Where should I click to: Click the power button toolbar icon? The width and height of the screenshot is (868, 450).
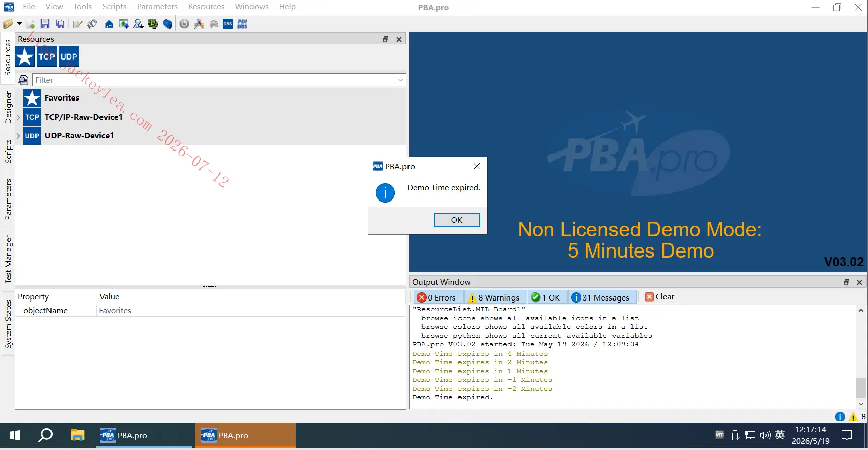[x=184, y=24]
